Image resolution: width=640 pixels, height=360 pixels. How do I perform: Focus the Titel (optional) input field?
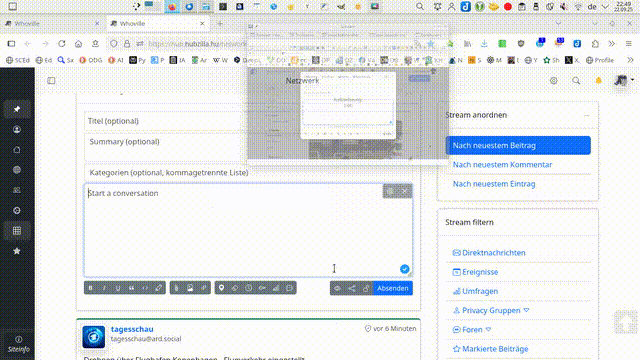pos(163,121)
